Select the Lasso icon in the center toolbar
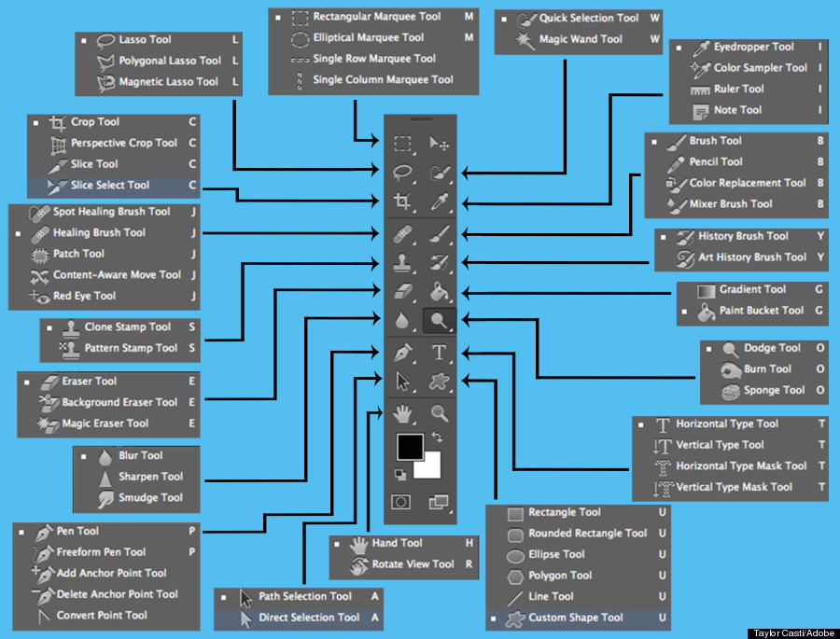 point(402,173)
